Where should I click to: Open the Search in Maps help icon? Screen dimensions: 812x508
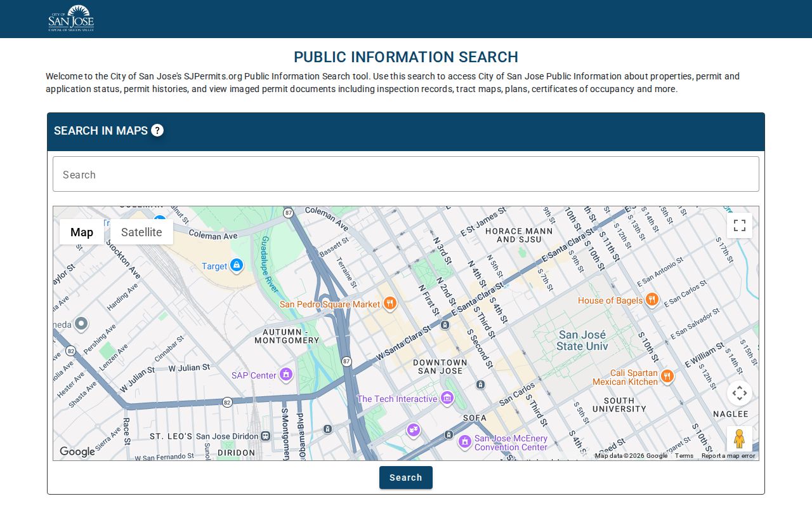pos(157,130)
